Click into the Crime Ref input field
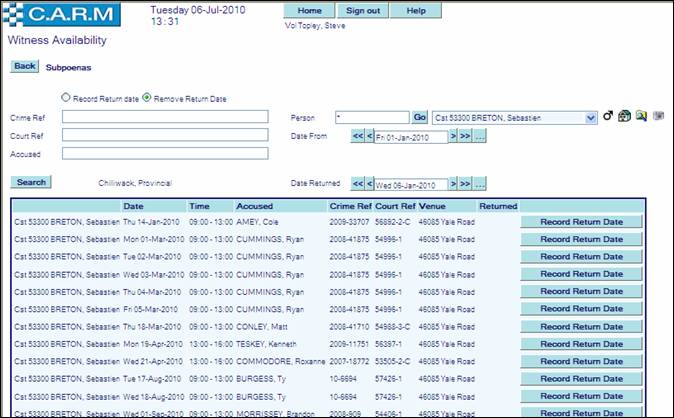 tap(165, 117)
